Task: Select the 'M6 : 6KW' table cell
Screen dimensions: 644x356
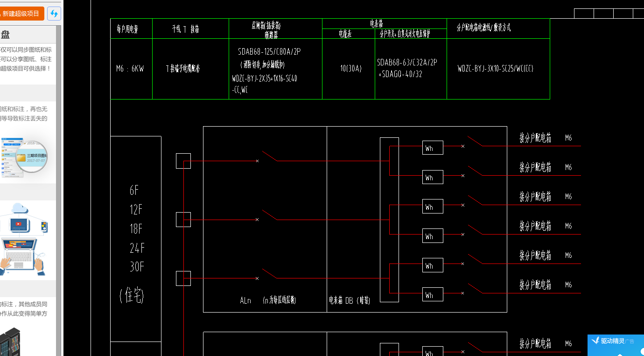Action: click(130, 69)
